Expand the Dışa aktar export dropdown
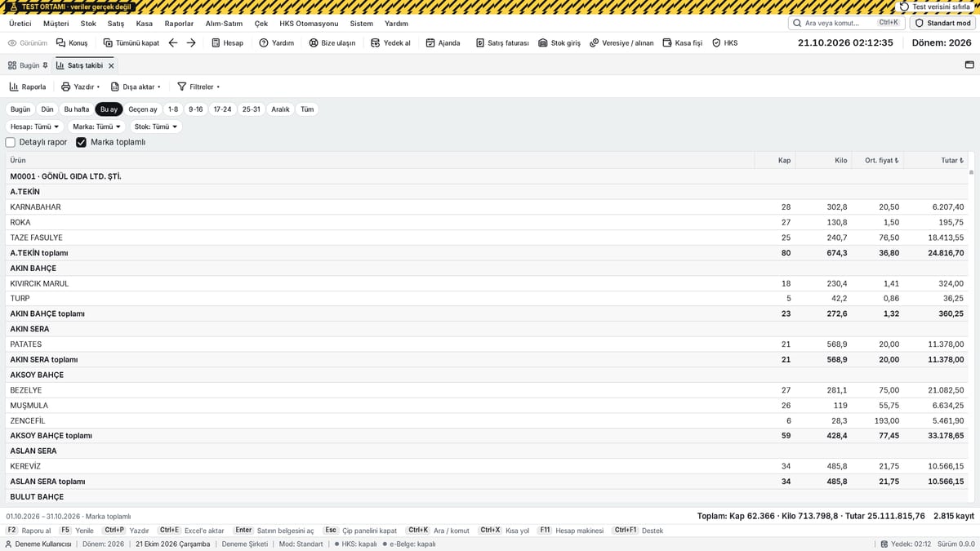Image resolution: width=980 pixels, height=551 pixels. [136, 87]
